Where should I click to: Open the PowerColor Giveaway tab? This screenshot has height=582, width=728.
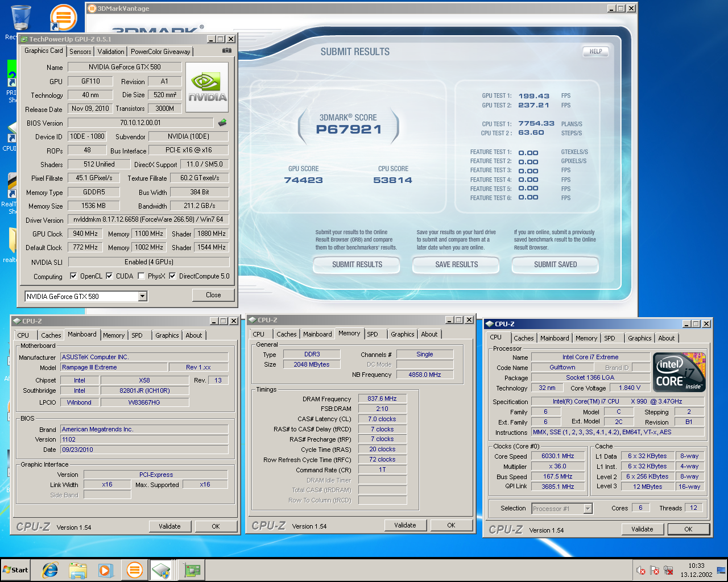[160, 51]
